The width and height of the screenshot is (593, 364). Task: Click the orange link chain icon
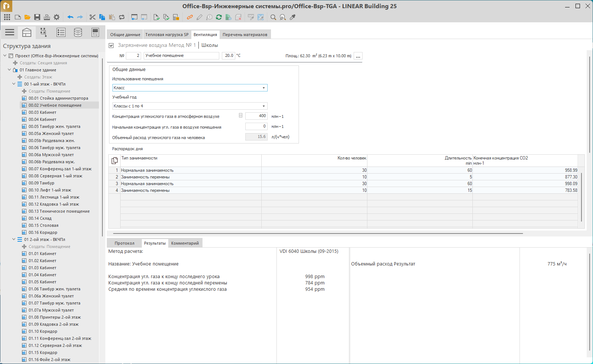(x=190, y=17)
